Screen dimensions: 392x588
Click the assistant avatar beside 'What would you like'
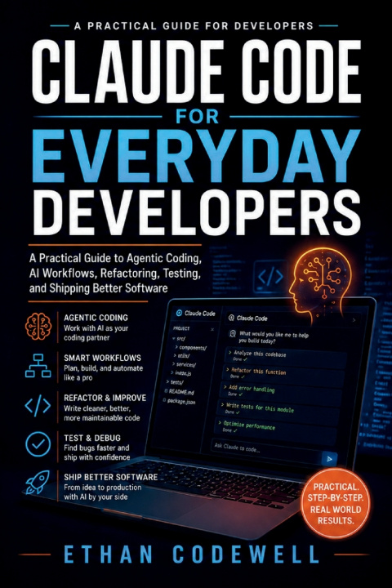click(233, 333)
